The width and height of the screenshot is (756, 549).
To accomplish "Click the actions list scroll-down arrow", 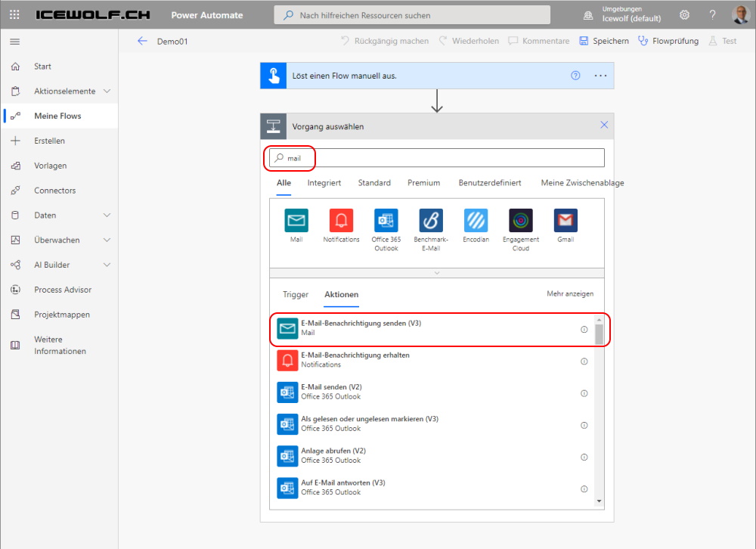I will pyautogui.click(x=599, y=501).
